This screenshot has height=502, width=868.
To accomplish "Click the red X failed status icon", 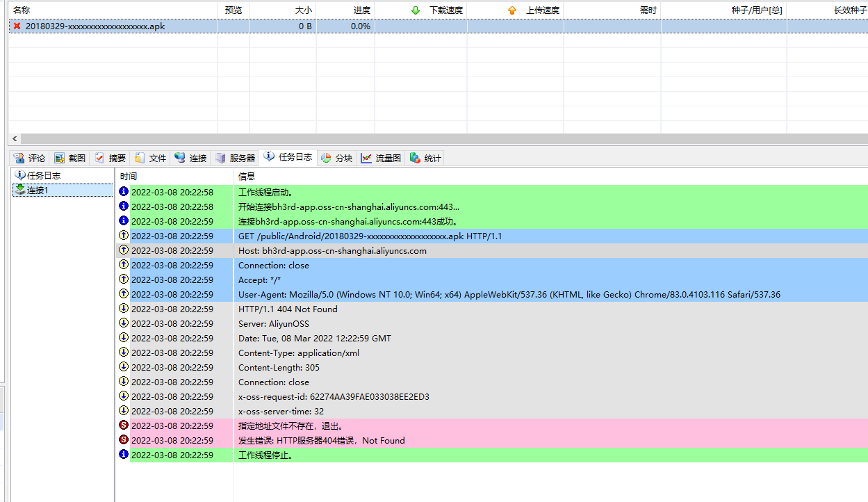I will 17,26.
